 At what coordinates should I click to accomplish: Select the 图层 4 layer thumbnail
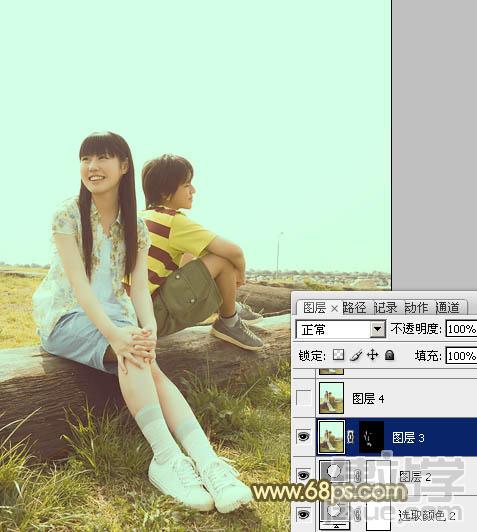tap(331, 398)
